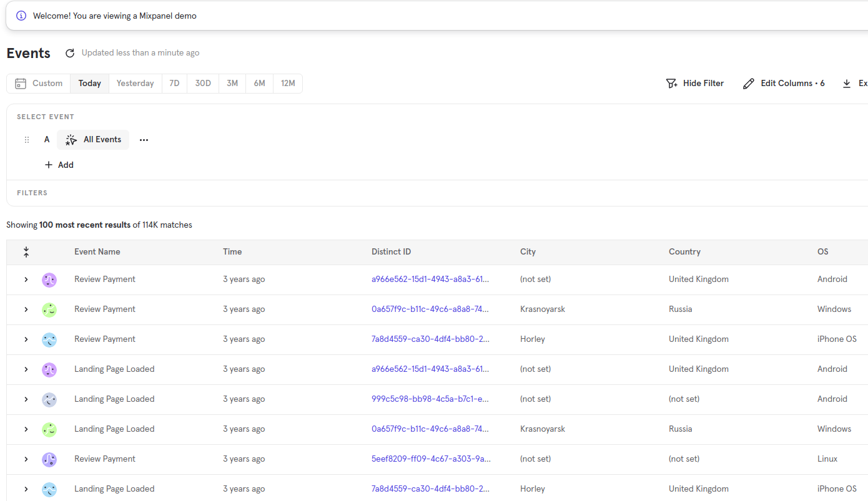868x501 pixels.
Task: Click the Country column header
Action: pyautogui.click(x=684, y=252)
